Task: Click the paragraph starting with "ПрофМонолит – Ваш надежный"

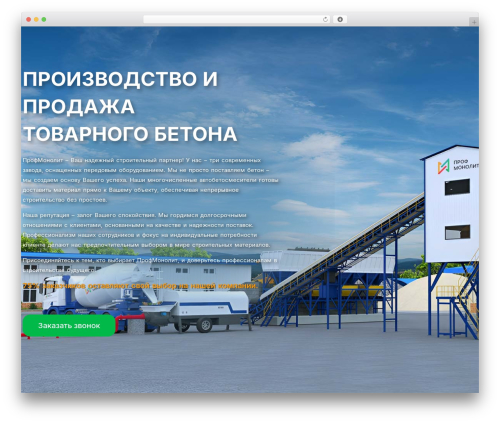Action: click(x=150, y=180)
